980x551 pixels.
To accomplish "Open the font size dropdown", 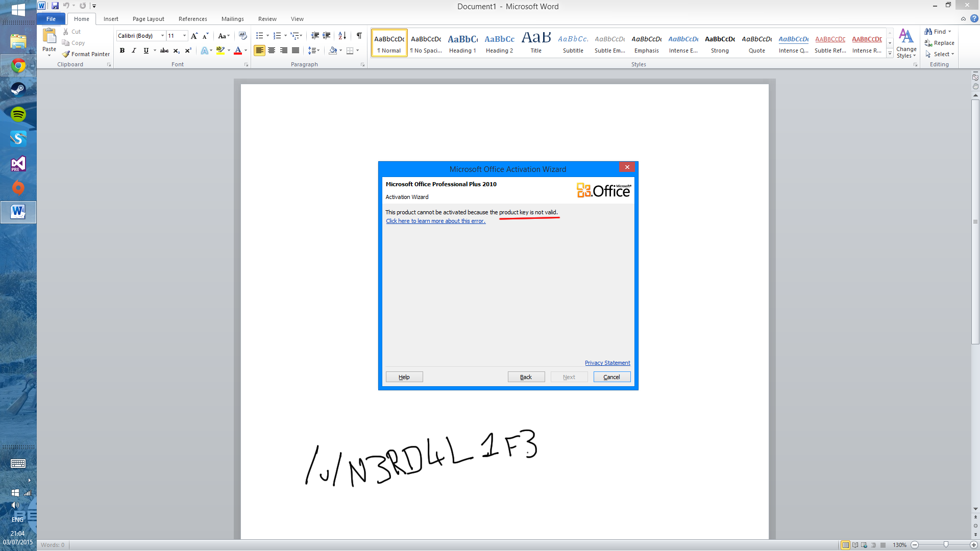I will [184, 36].
